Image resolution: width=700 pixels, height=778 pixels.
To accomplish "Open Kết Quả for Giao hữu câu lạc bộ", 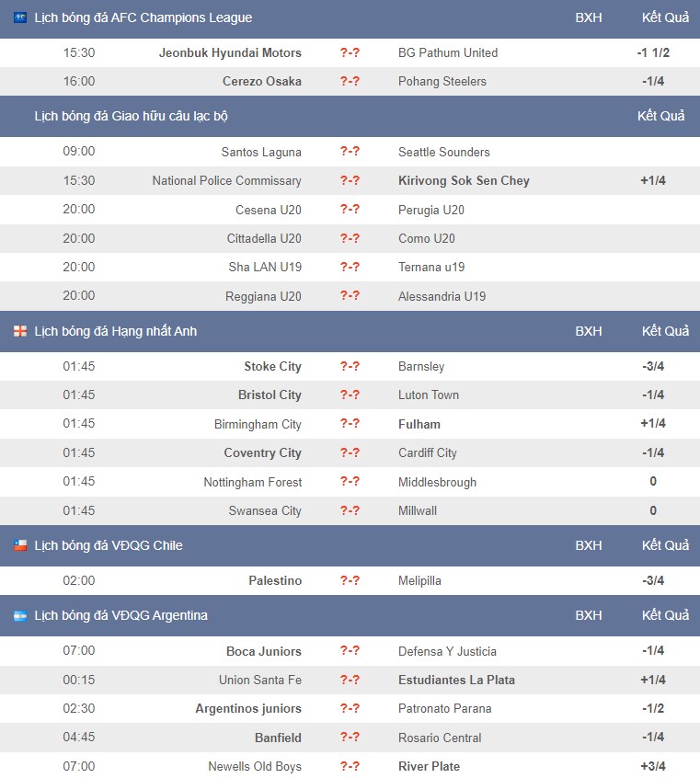I will click(x=660, y=116).
